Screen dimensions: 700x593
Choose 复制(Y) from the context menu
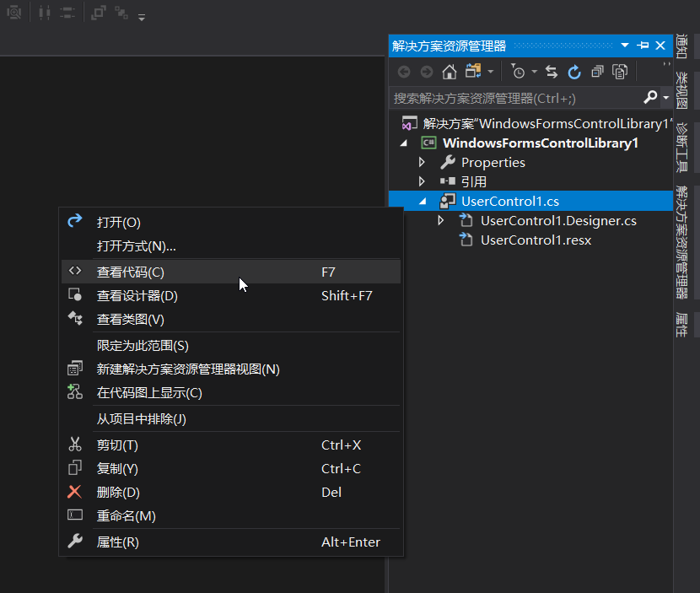coord(231,469)
